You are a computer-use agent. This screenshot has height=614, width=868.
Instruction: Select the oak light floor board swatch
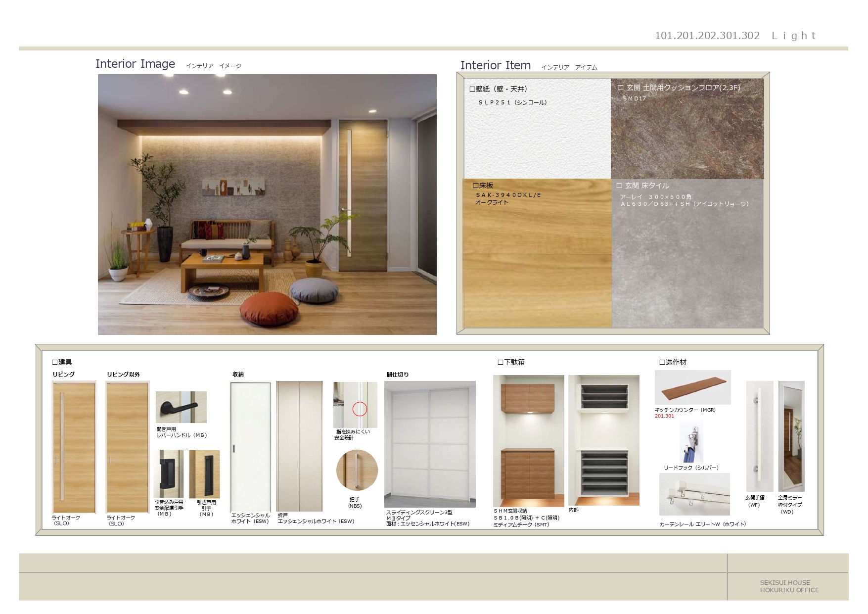point(537,262)
